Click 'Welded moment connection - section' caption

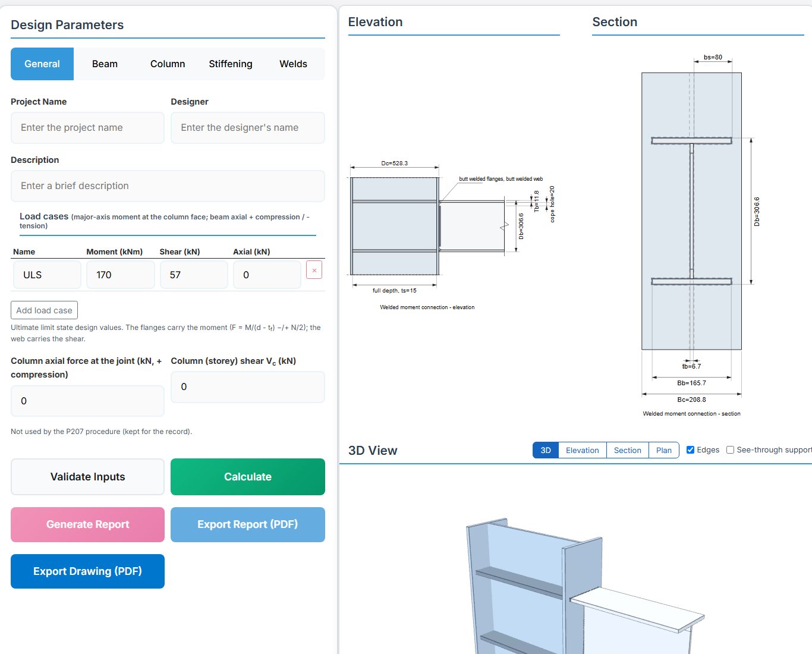691,414
